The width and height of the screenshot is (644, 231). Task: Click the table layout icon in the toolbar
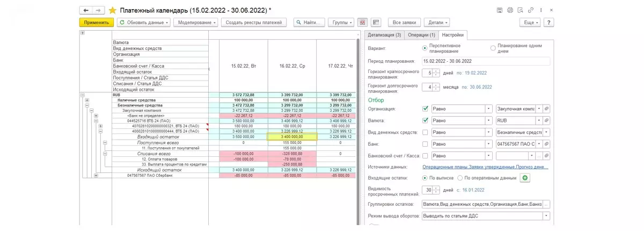click(376, 22)
